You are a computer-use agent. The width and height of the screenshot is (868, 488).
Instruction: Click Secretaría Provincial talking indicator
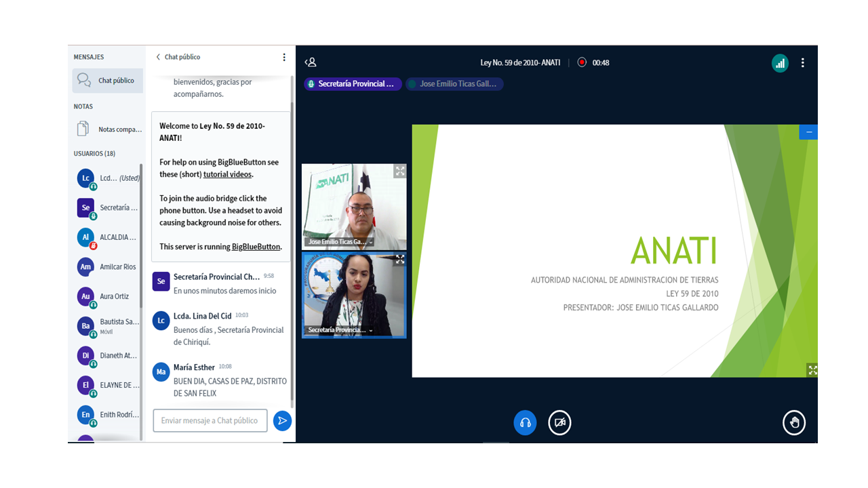(353, 84)
